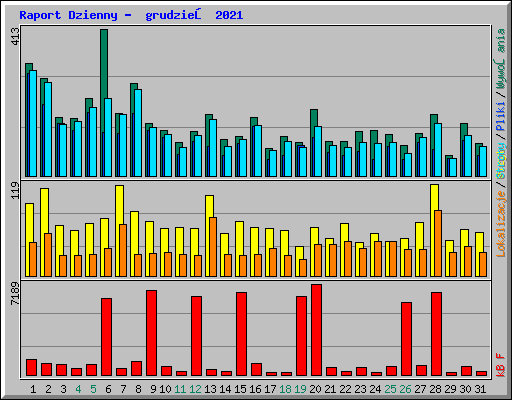Image resolution: width=512 pixels, height=400 pixels.
Task: Click the cyan files bar for day 1
Action: pyautogui.click(x=33, y=123)
